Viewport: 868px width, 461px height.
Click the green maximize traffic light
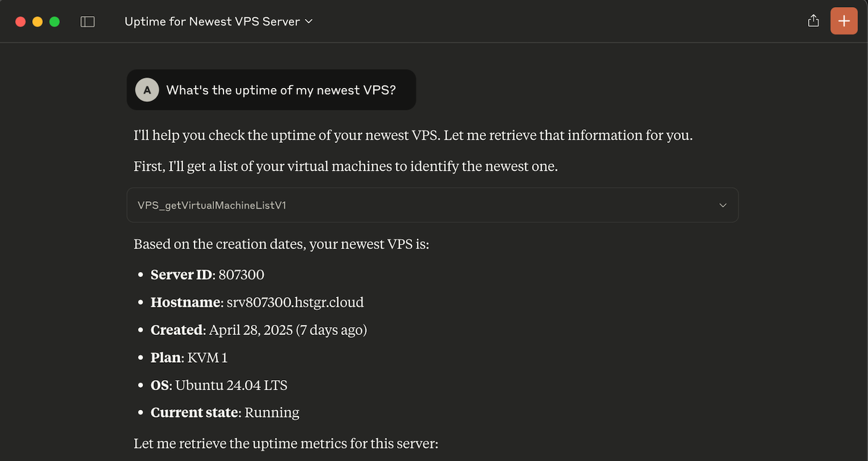click(x=54, y=21)
